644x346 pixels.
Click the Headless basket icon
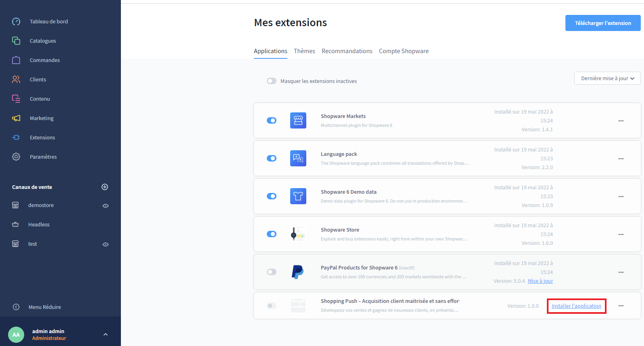tap(15, 224)
